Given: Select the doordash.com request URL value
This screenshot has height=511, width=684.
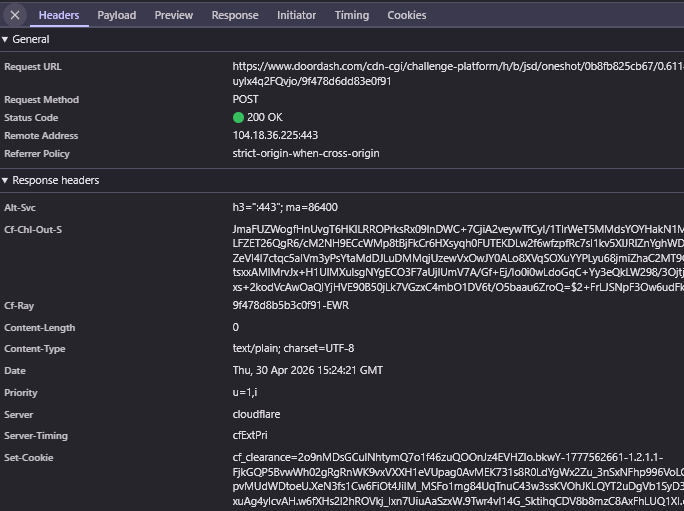Looking at the screenshot, I should coord(458,74).
